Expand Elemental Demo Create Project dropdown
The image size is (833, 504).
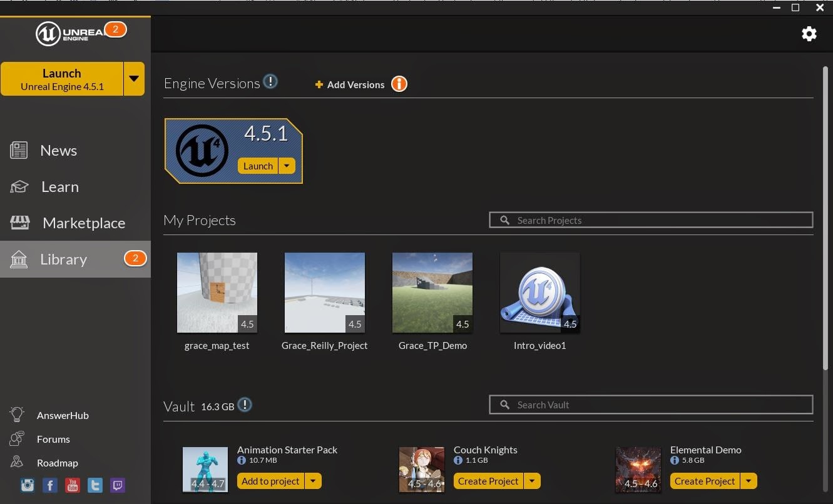pyautogui.click(x=749, y=481)
